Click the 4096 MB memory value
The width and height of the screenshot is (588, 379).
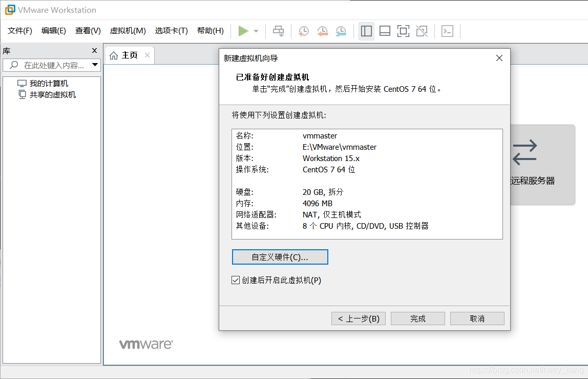pyautogui.click(x=318, y=203)
